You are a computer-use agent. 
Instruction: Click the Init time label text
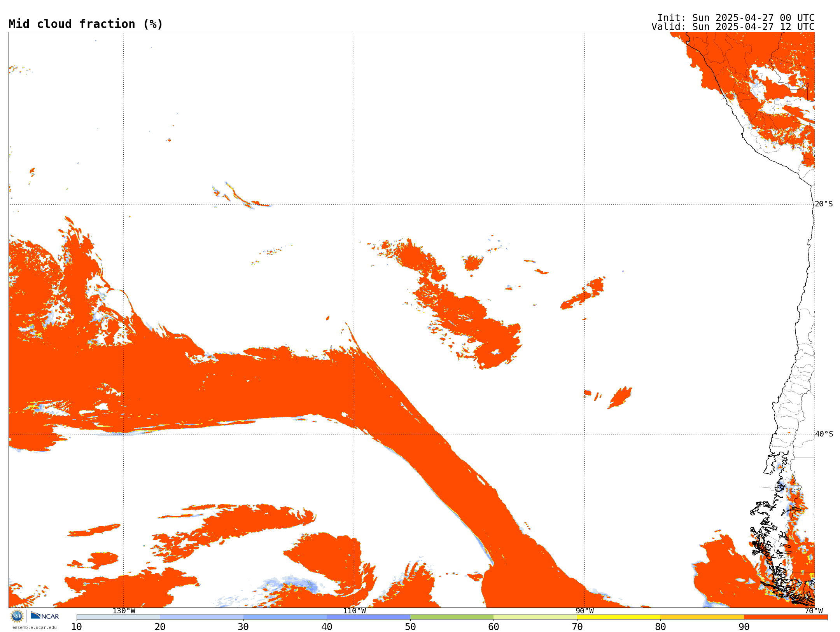coord(736,18)
